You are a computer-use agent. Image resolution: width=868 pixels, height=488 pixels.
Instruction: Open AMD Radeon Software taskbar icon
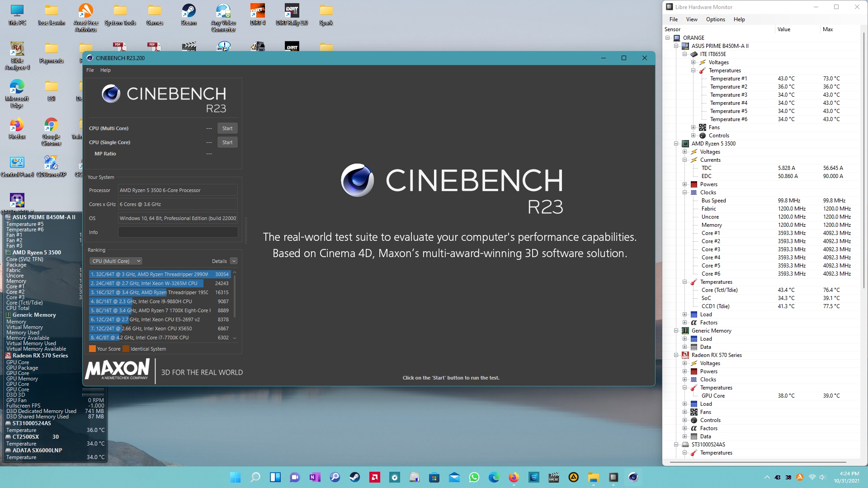374,477
